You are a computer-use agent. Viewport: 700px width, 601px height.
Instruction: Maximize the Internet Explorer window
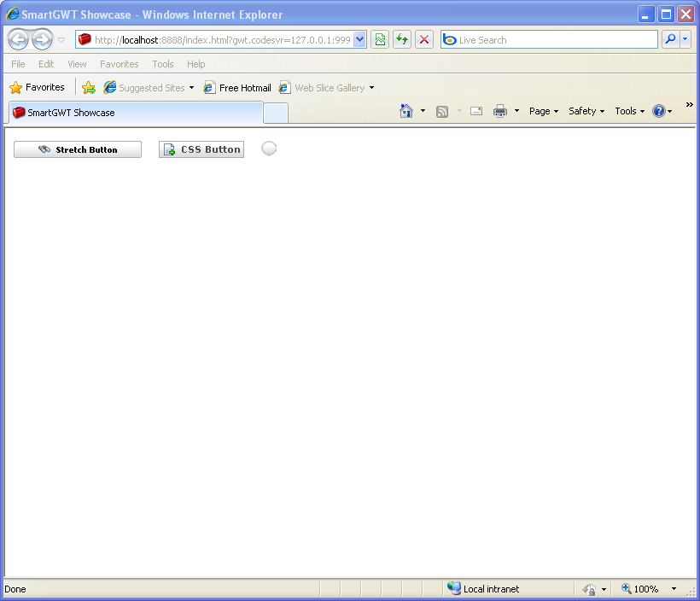[666, 15]
